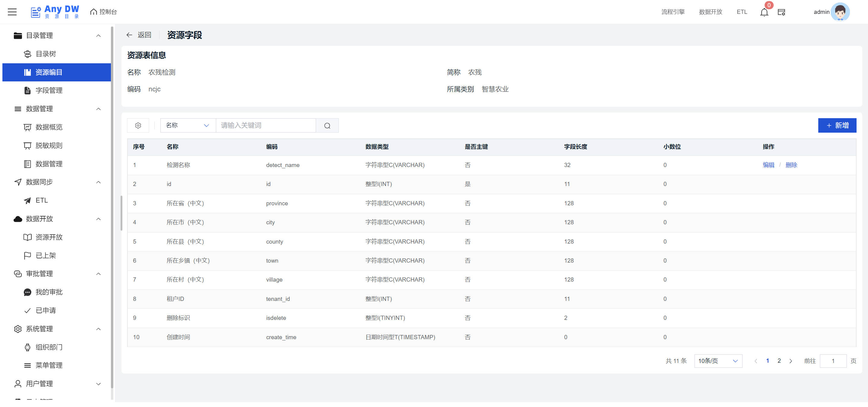The width and height of the screenshot is (868, 407).
Task: Open 脱敏规则 in the sidebar menu
Action: pyautogui.click(x=49, y=146)
